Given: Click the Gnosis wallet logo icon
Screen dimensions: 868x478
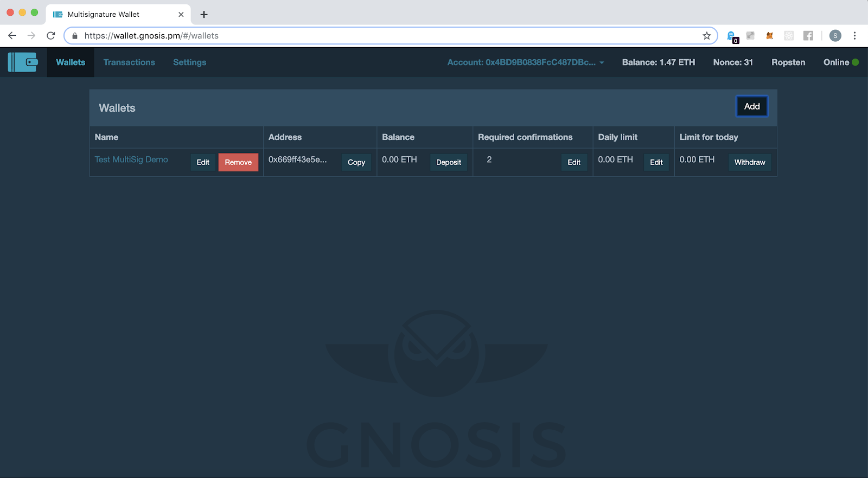Looking at the screenshot, I should tap(23, 62).
